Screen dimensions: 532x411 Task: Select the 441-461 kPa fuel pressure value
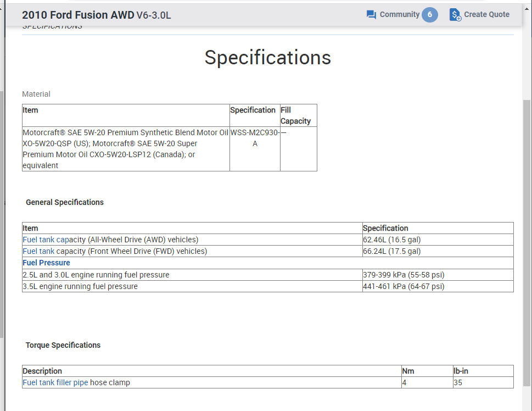(404, 286)
